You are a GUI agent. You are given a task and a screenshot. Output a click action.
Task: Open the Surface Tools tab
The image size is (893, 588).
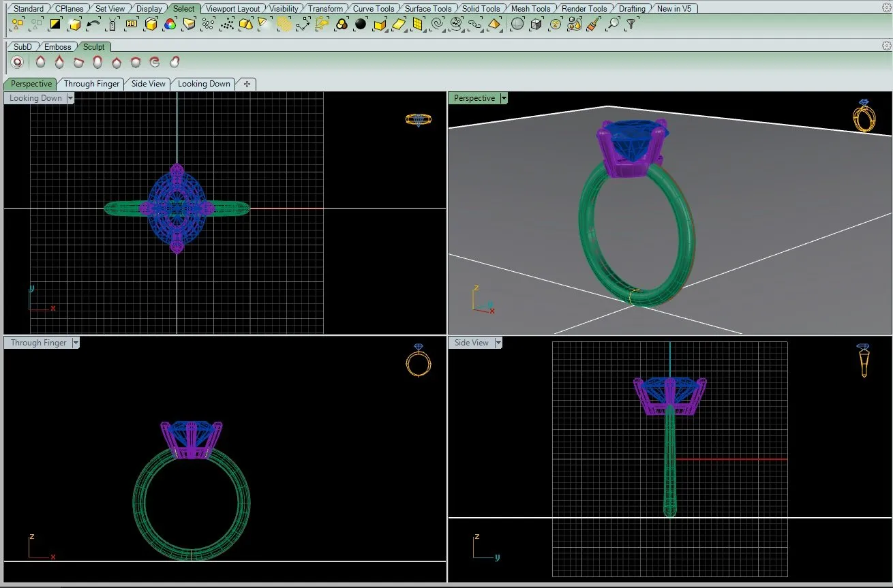[428, 9]
